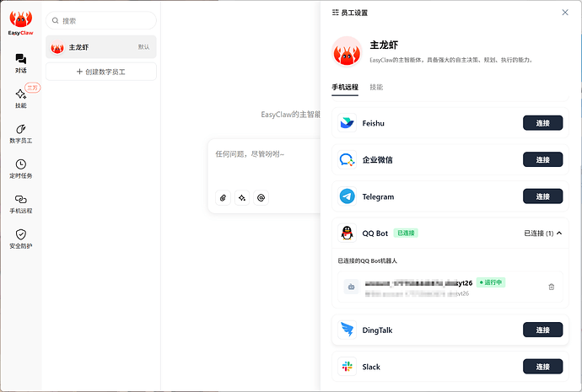Click the 三方 badge on 技能
This screenshot has height=392, width=582.
tap(33, 88)
